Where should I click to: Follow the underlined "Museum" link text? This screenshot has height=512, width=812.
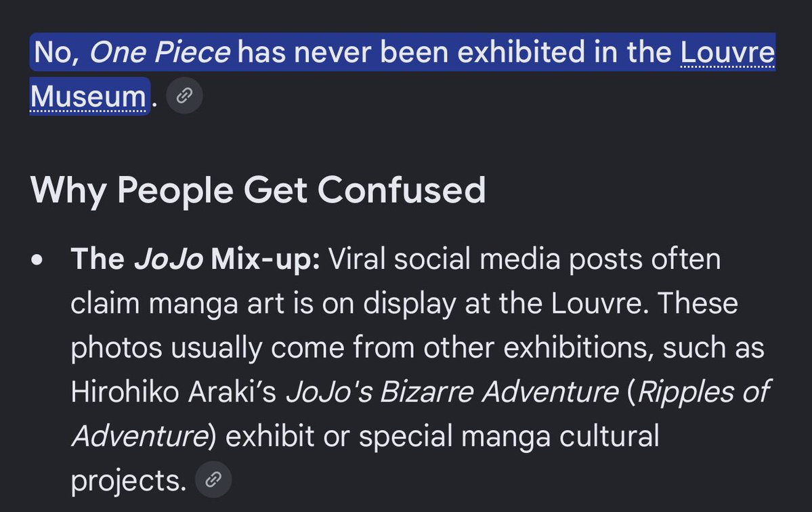pyautogui.click(x=88, y=97)
